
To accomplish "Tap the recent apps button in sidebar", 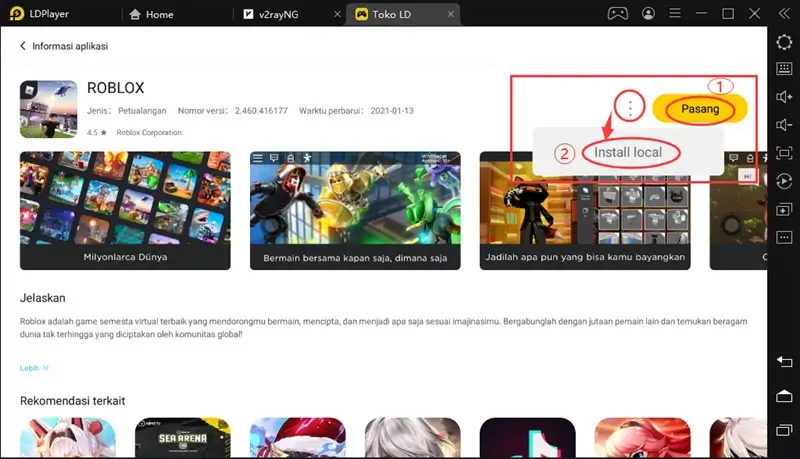I will [x=784, y=430].
